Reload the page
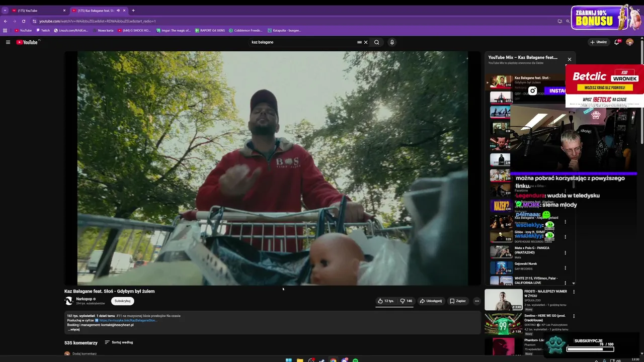644x362 pixels. [23, 21]
